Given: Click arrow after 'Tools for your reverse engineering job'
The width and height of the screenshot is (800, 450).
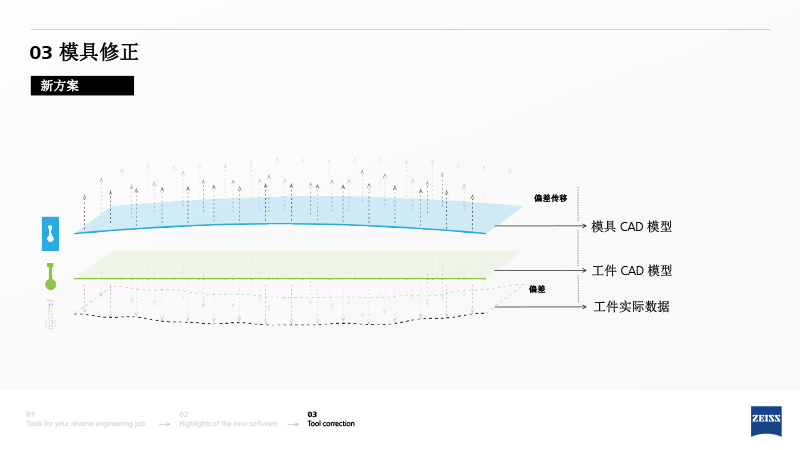Looking at the screenshot, I should point(164,425).
